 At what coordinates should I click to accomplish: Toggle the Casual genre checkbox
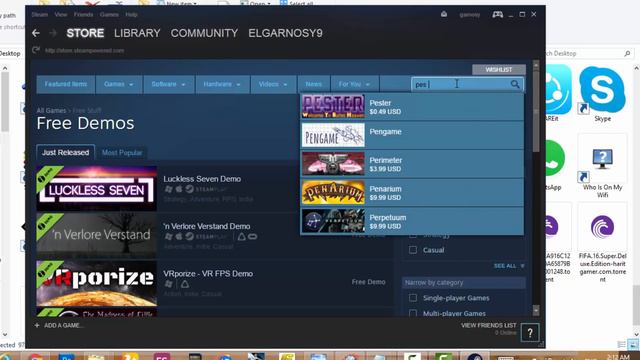pos(413,250)
